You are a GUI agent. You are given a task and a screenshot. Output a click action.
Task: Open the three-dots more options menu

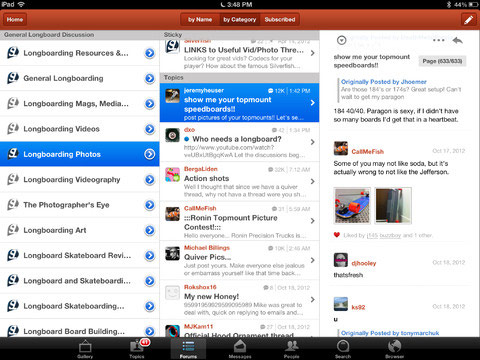point(439,40)
